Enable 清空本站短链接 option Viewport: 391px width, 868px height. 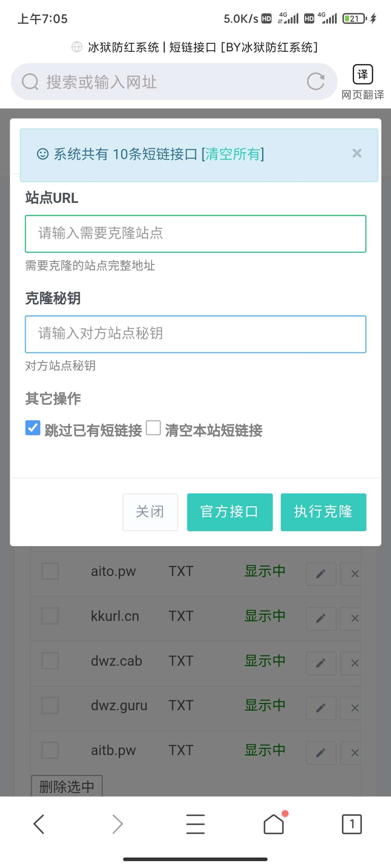point(154,429)
